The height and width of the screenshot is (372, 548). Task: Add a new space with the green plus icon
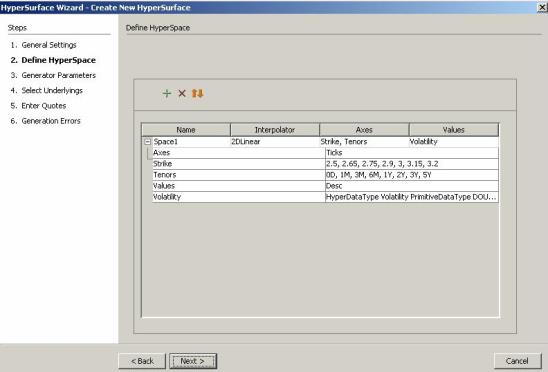pyautogui.click(x=167, y=93)
